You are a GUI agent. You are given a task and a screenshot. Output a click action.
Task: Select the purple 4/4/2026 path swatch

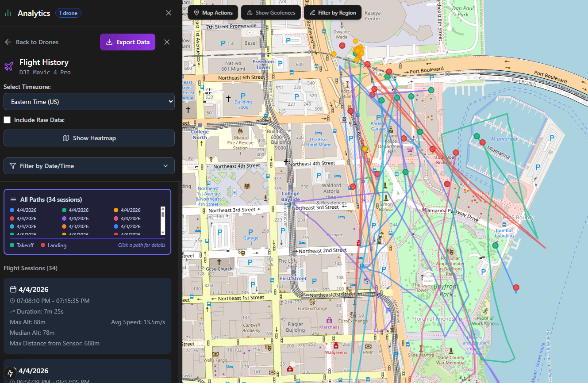point(64,218)
